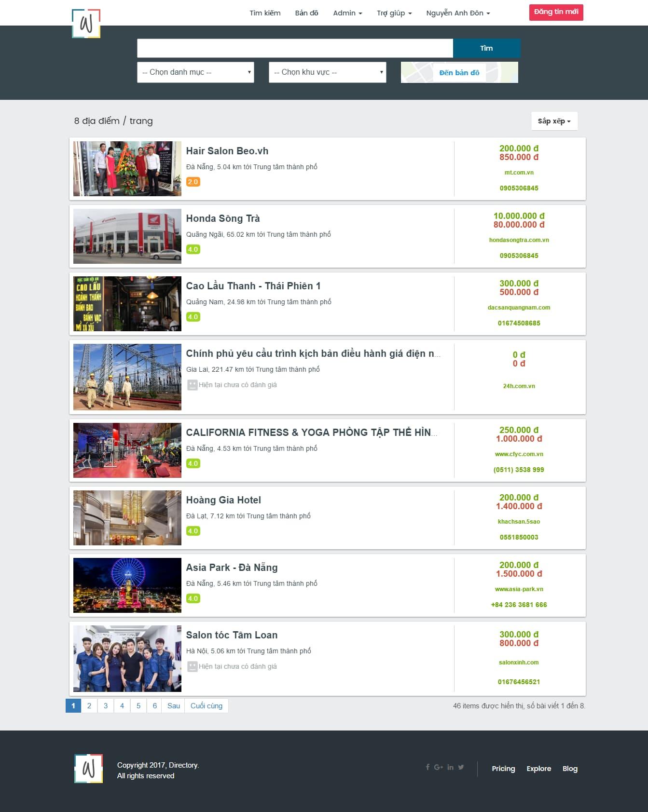The image size is (648, 812).
Task: Focus the search text field
Action: coord(295,48)
